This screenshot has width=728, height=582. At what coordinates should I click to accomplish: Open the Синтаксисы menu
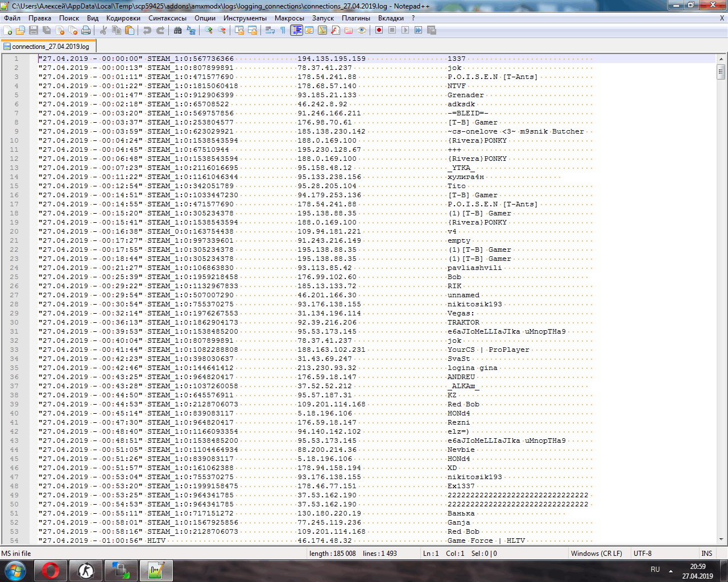pos(168,18)
